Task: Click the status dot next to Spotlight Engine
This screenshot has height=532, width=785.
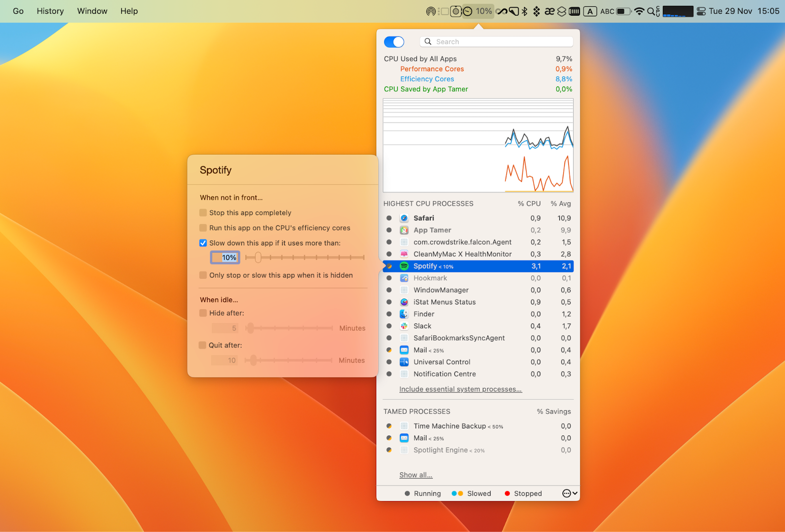Action: [389, 450]
